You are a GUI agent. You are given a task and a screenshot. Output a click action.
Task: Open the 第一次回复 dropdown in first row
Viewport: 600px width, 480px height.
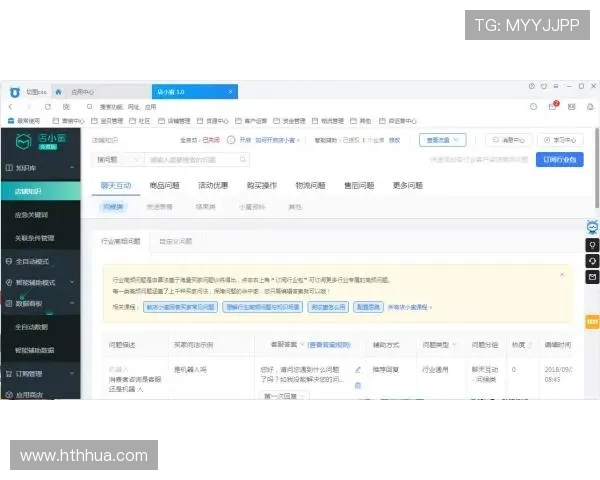[x=285, y=395]
